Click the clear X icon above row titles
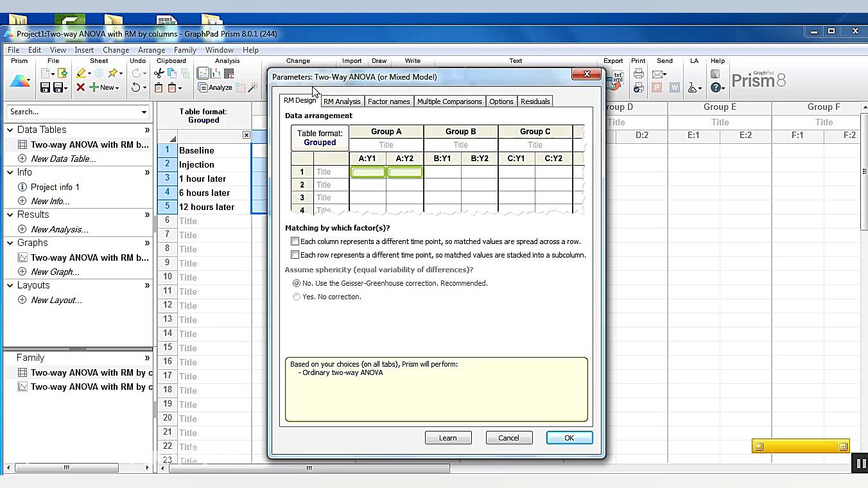The height and width of the screenshot is (488, 868). [x=246, y=135]
